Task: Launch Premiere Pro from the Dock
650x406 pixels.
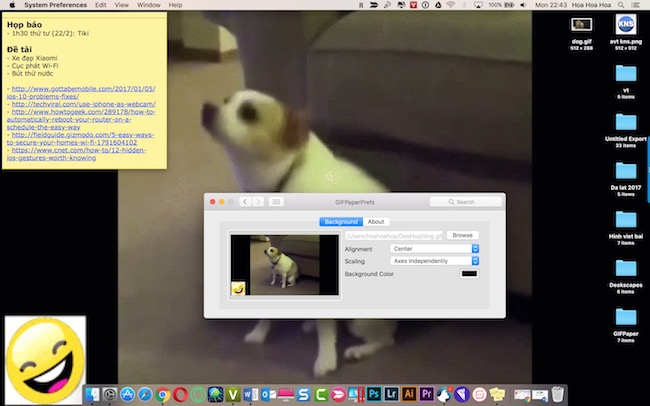Action: [x=426, y=394]
